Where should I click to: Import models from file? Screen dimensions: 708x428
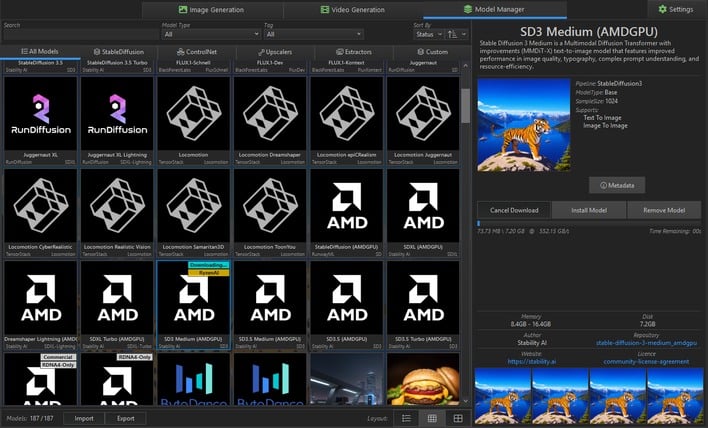pos(84,419)
